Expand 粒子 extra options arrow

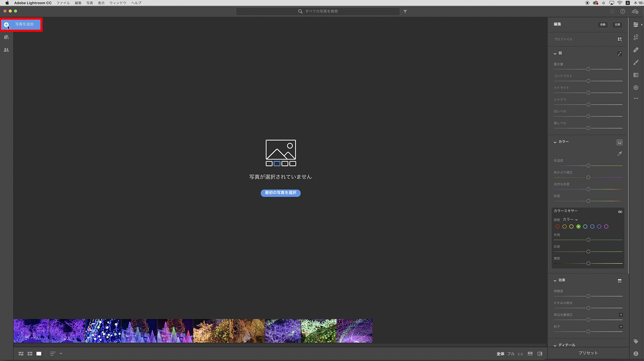621,327
